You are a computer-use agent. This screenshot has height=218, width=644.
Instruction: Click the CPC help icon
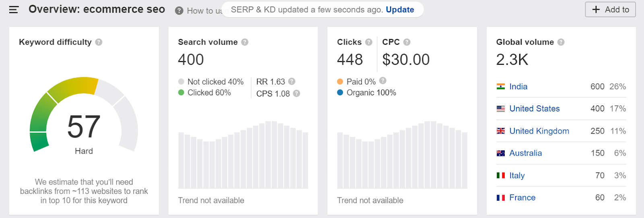click(407, 42)
